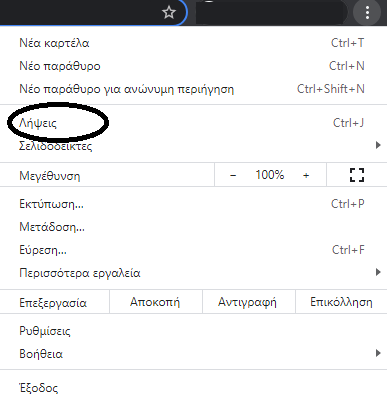Image resolution: width=387 pixels, height=401 pixels.
Task: Open Ρυθμίσεις
Action: tap(193, 331)
